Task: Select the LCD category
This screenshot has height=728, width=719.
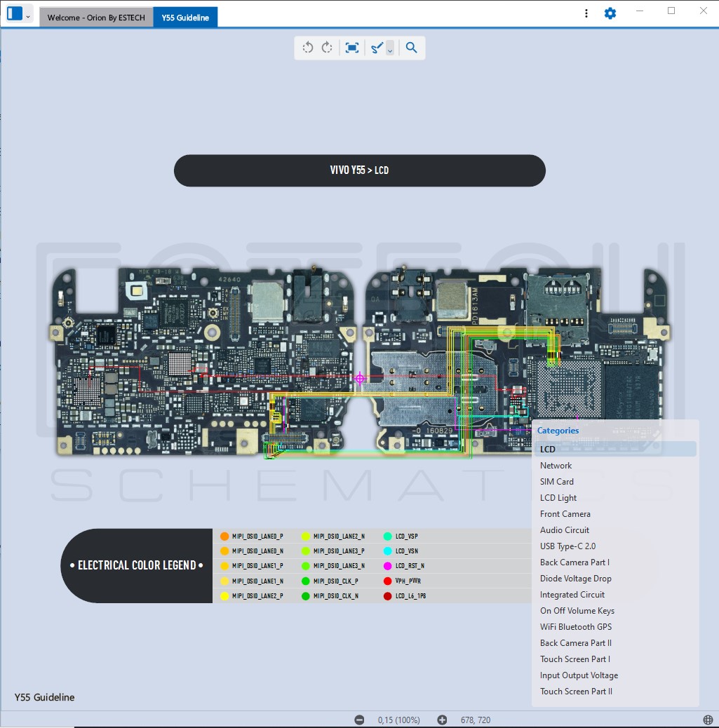Action: 615,449
